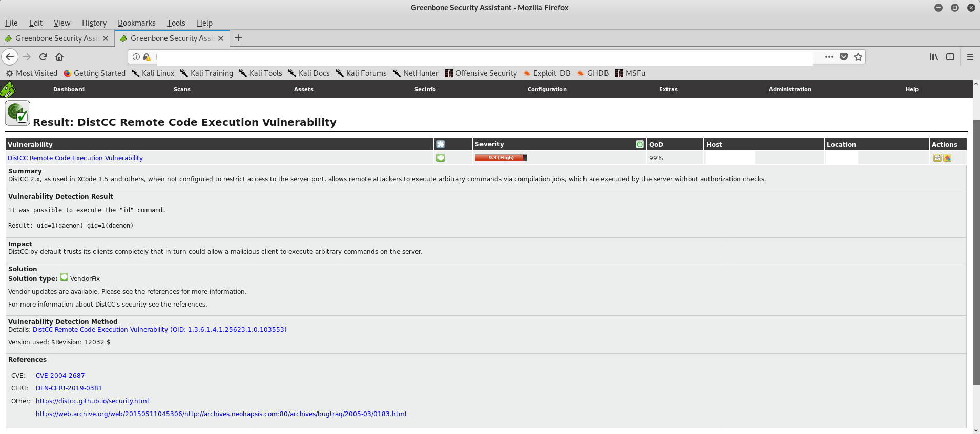Click the result radar checkmark icon
Image resolution: width=980 pixels, height=434 pixels.
coord(17,113)
